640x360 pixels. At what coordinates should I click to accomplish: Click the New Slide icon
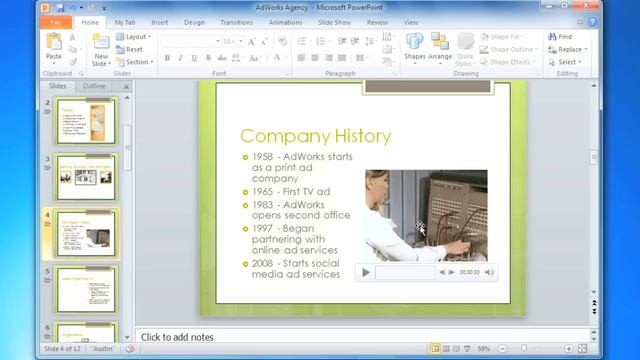pos(100,43)
